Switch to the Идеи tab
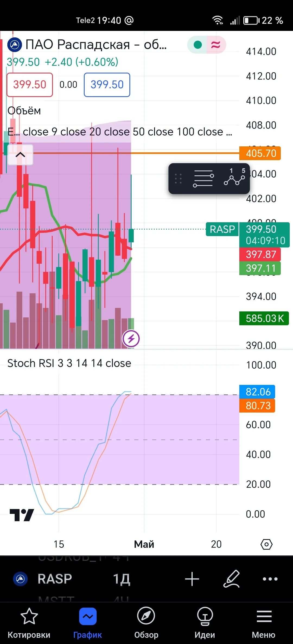The width and height of the screenshot is (293, 644). (x=205, y=623)
